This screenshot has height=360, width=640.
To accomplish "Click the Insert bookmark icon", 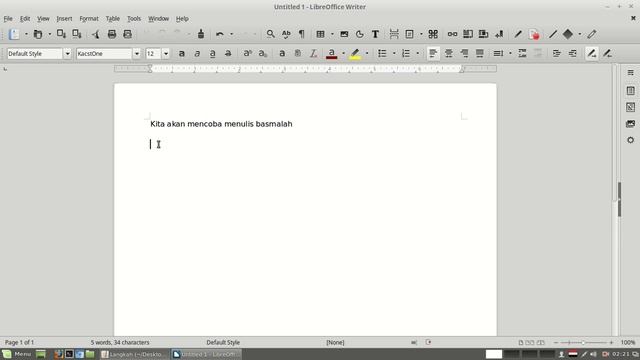I will (499, 34).
